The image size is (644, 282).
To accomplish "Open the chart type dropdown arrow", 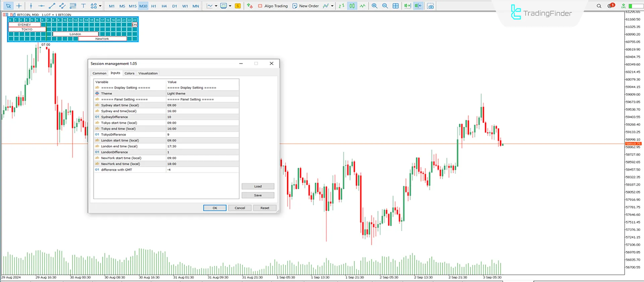I will [216, 6].
